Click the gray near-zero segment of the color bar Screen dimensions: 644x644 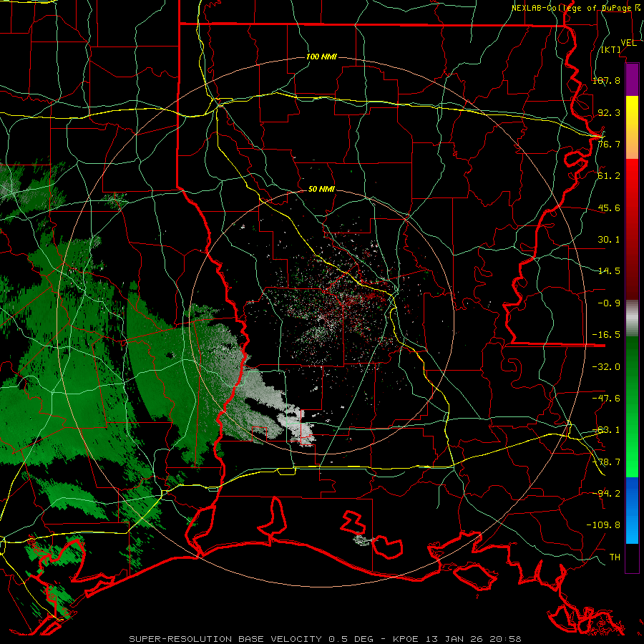pos(632,318)
